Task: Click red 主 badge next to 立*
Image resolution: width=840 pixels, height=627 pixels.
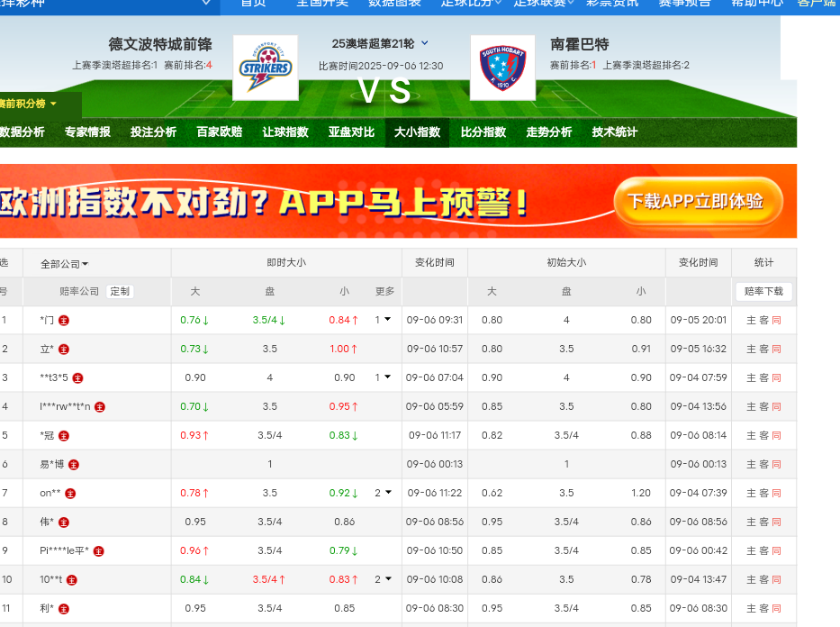Action: coord(64,349)
